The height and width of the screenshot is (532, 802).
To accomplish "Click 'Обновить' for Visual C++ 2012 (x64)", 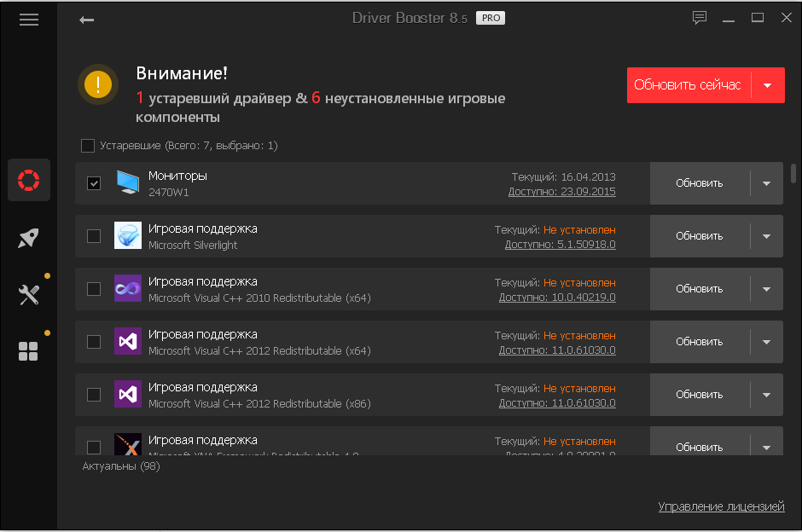I will pyautogui.click(x=700, y=342).
